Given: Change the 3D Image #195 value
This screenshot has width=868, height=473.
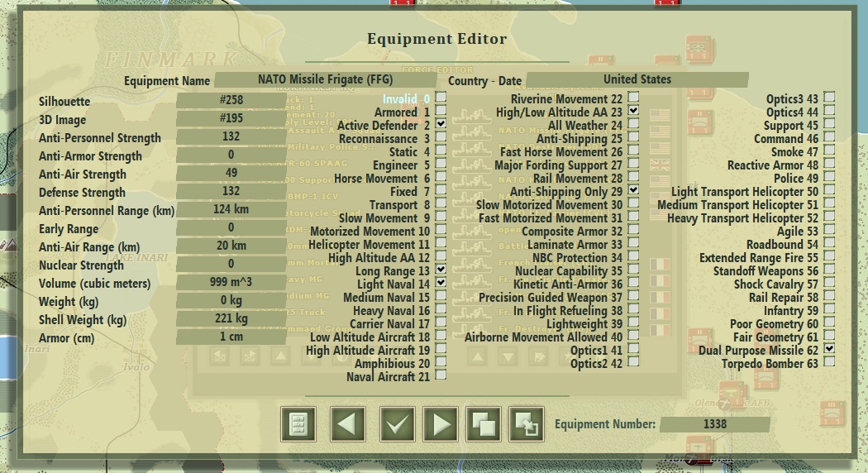Looking at the screenshot, I should click(231, 118).
